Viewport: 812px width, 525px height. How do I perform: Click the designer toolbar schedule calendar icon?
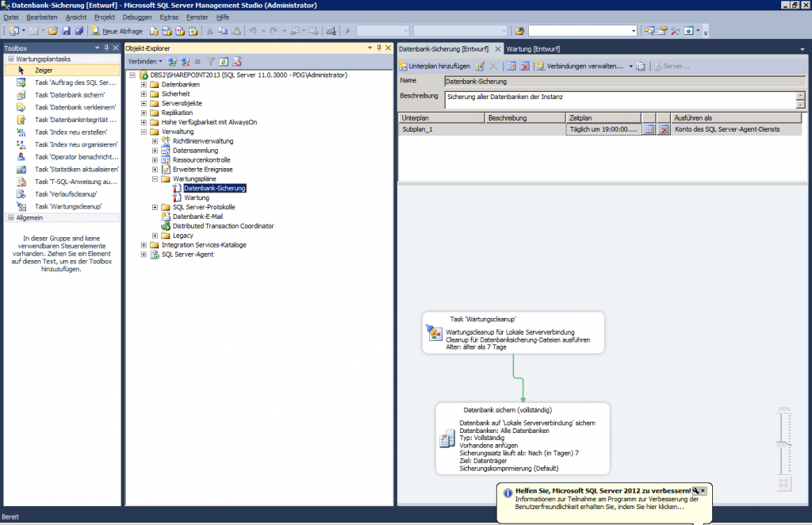coord(511,67)
